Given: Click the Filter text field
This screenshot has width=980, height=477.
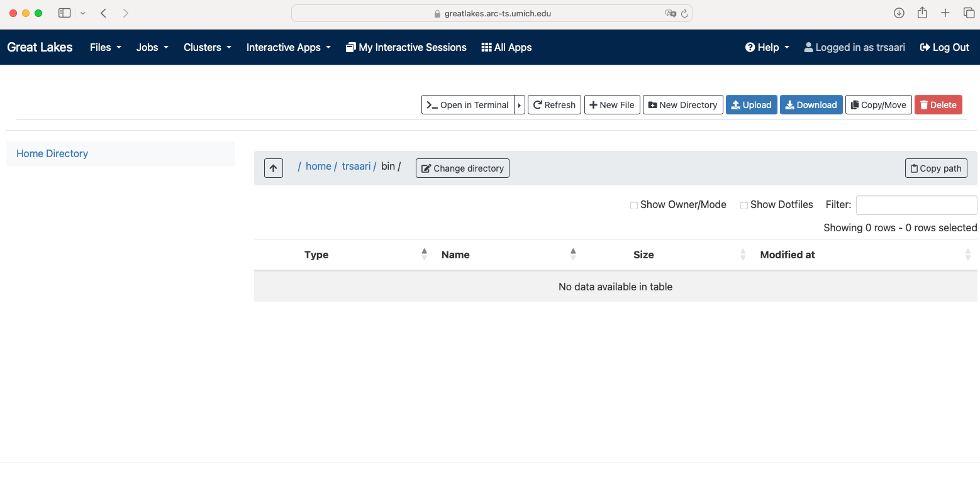Looking at the screenshot, I should point(916,205).
